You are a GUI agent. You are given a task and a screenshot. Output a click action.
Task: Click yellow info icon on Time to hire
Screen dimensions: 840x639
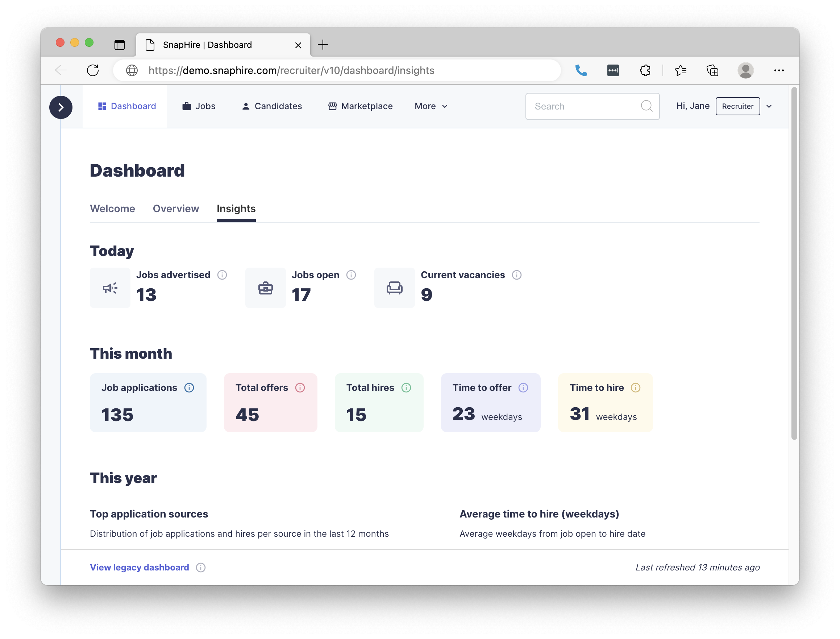tap(635, 387)
